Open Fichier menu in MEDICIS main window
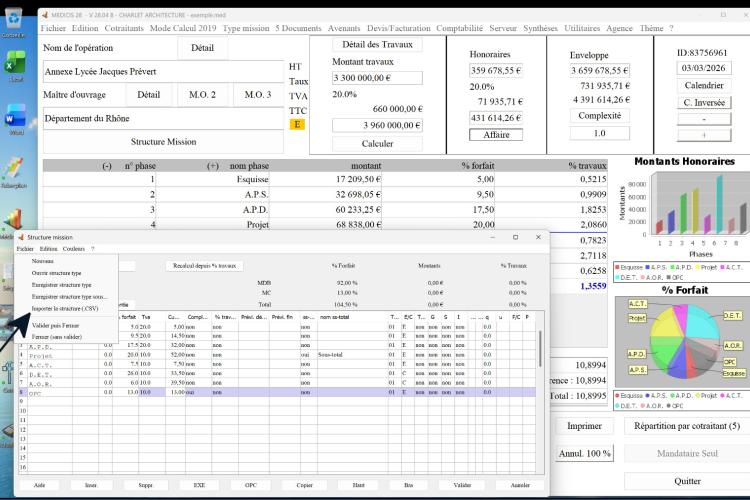750x500 pixels. click(53, 28)
